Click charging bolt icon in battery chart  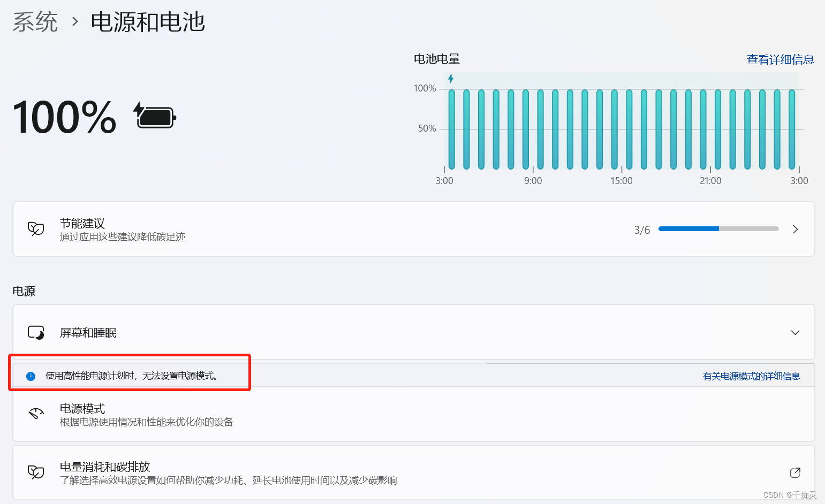tap(451, 79)
